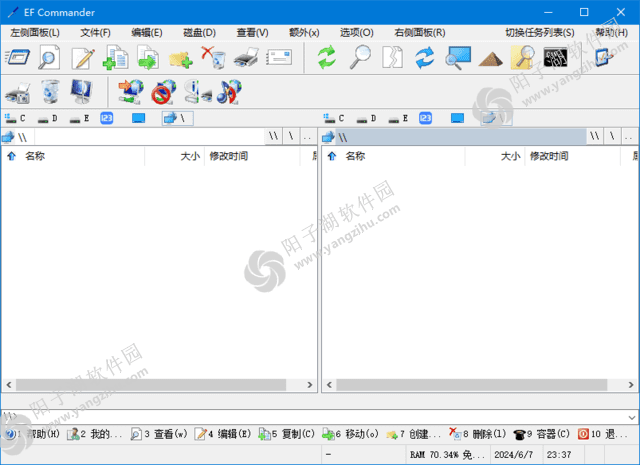The image size is (640, 465).
Task: Click the 6 移动(o) function key button
Action: [350, 434]
